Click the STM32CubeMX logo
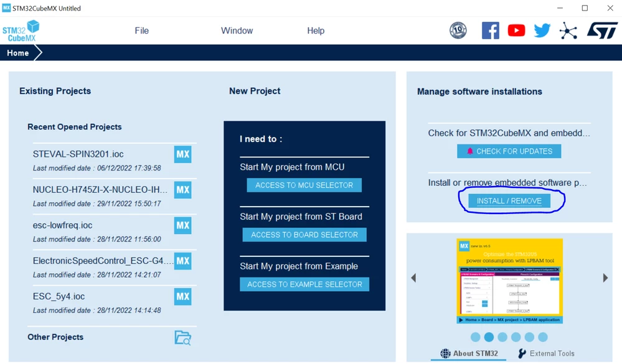 pyautogui.click(x=21, y=31)
